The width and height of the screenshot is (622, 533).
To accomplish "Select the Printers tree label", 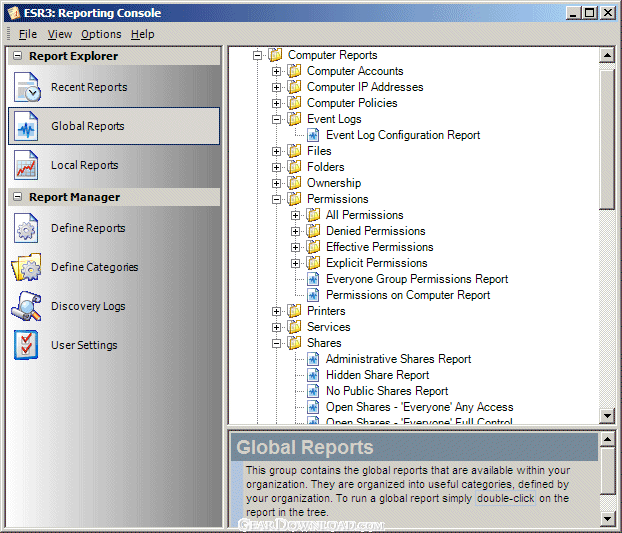I will 326,311.
